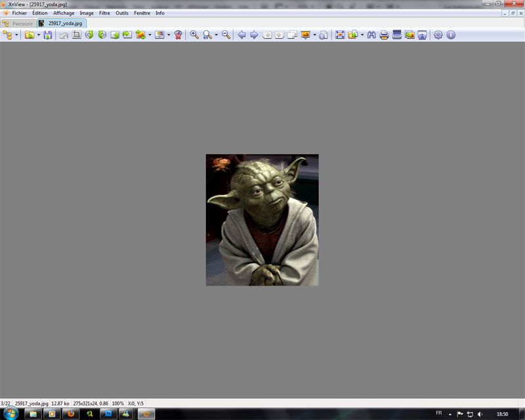Open Firefox from the taskbar

[x=71, y=414]
